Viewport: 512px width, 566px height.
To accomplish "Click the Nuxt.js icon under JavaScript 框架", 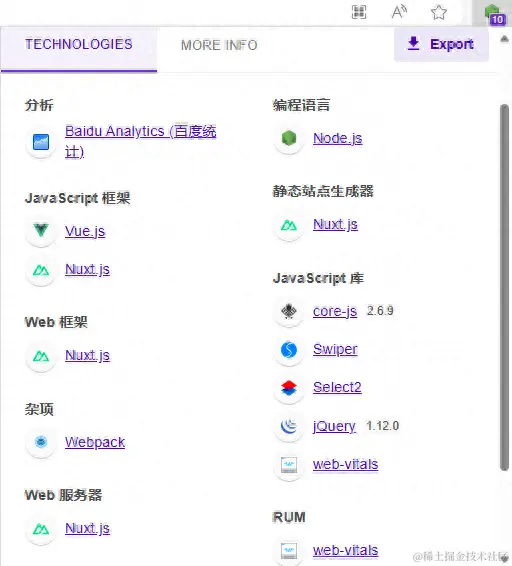I will coord(41,270).
